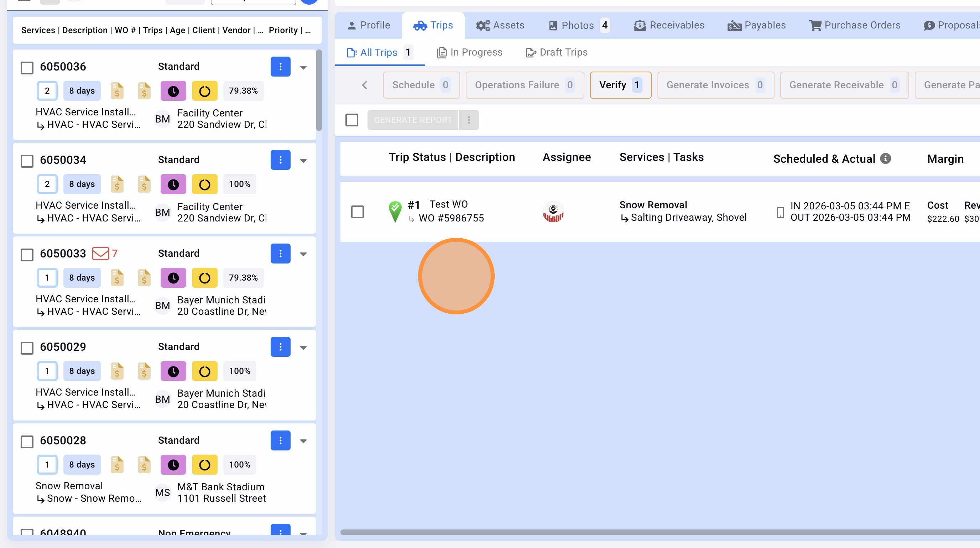Select the Verify stage button
This screenshot has height=548, width=980.
pyautogui.click(x=620, y=85)
